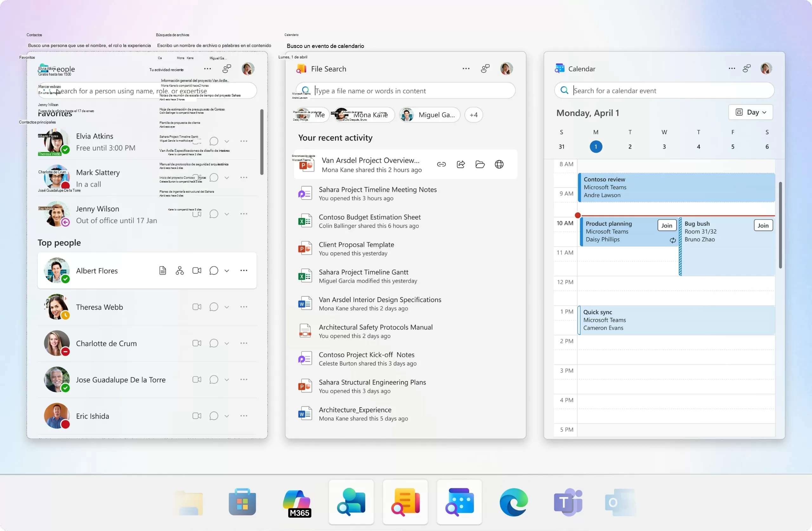The height and width of the screenshot is (531, 812).
Task: Open the Calendar app in taskbar
Action: click(459, 501)
